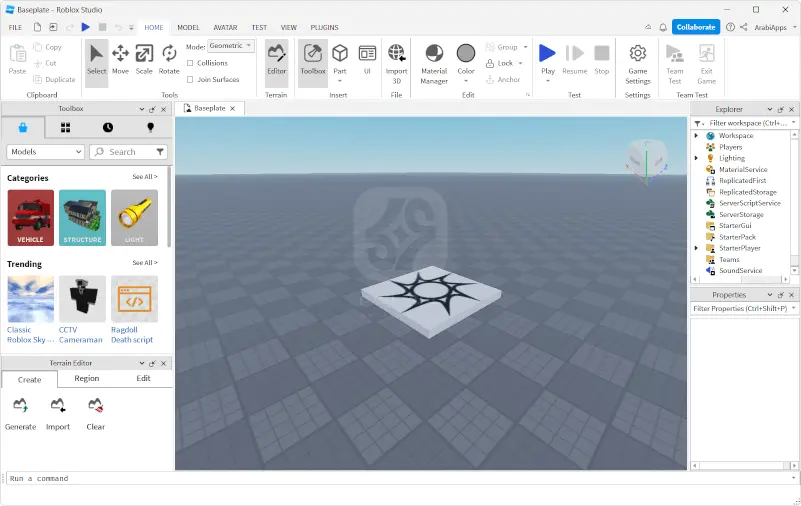Open Toolbox Creations lightbulb tab
Viewport: 801px width, 506px height.
tap(150, 128)
